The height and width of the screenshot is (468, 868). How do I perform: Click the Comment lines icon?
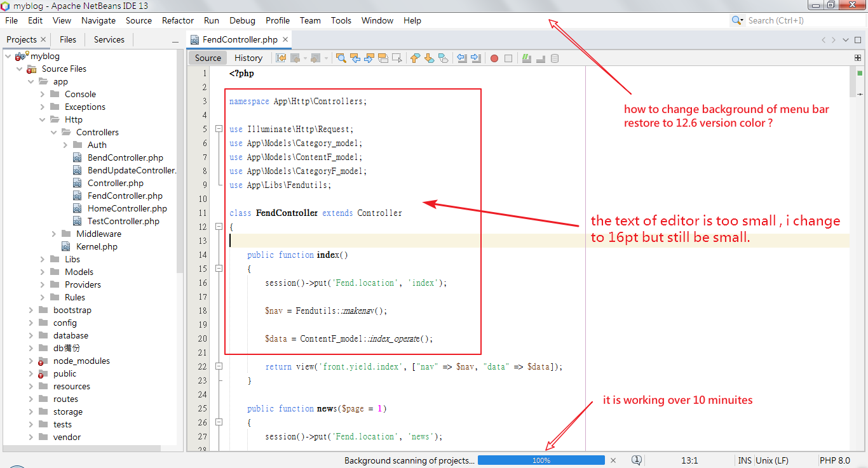(527, 58)
